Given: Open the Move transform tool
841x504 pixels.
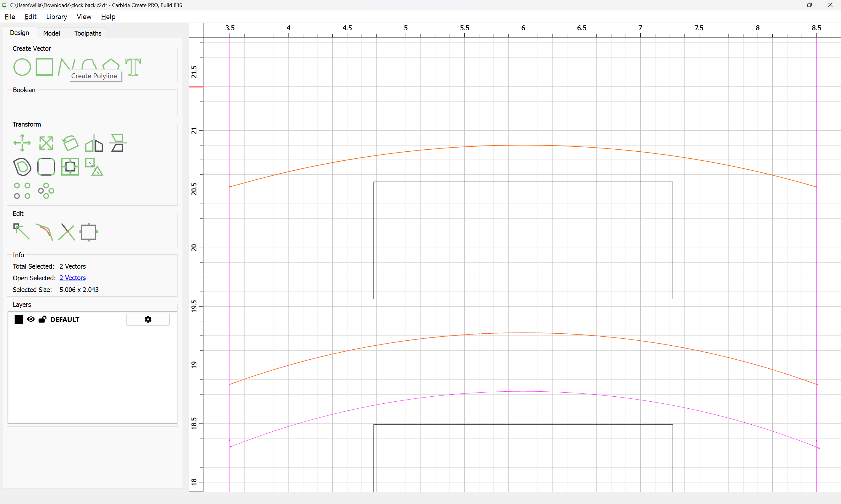Looking at the screenshot, I should pyautogui.click(x=22, y=143).
